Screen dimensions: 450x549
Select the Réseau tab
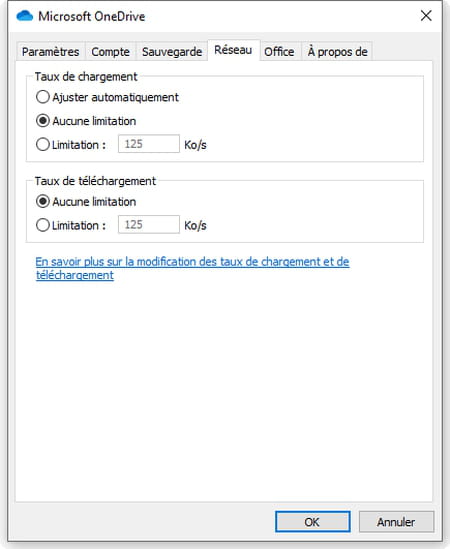(x=233, y=50)
